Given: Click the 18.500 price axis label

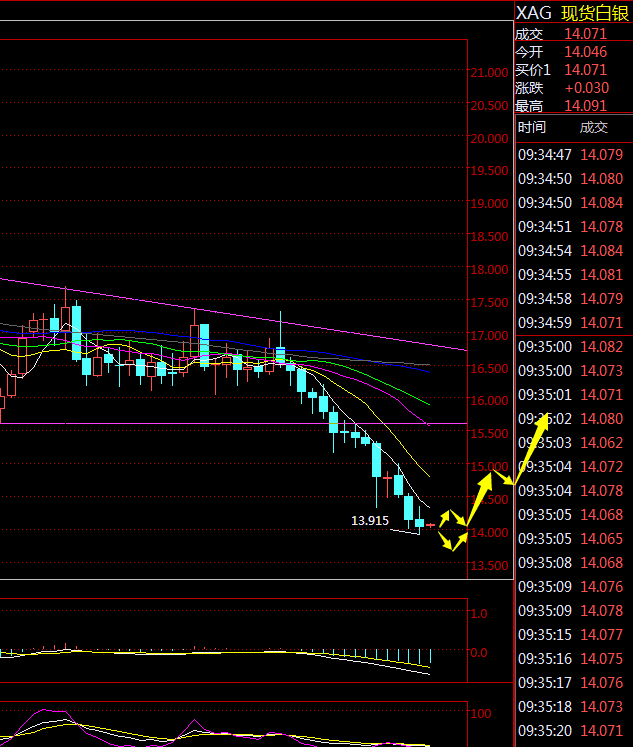Looking at the screenshot, I should [x=490, y=237].
